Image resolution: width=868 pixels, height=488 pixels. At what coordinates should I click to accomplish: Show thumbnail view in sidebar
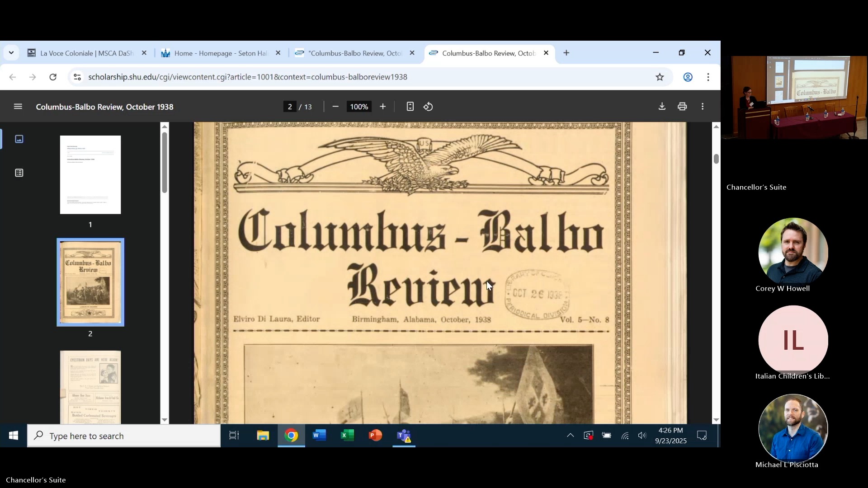coord(19,139)
